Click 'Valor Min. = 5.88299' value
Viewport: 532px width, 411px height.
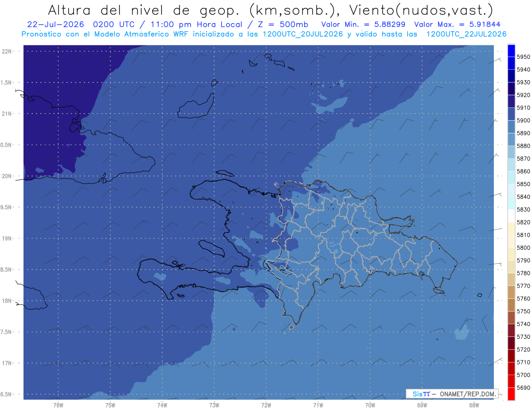click(x=363, y=24)
